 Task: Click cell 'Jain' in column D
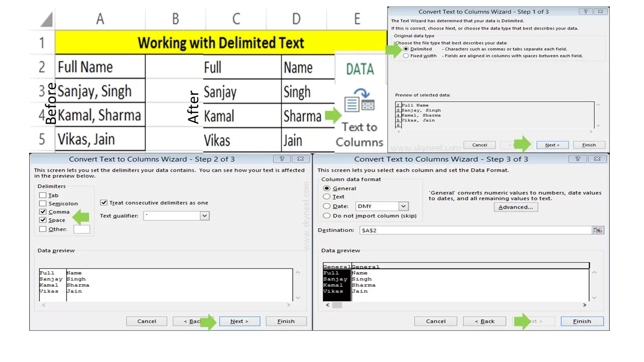pyautogui.click(x=308, y=140)
